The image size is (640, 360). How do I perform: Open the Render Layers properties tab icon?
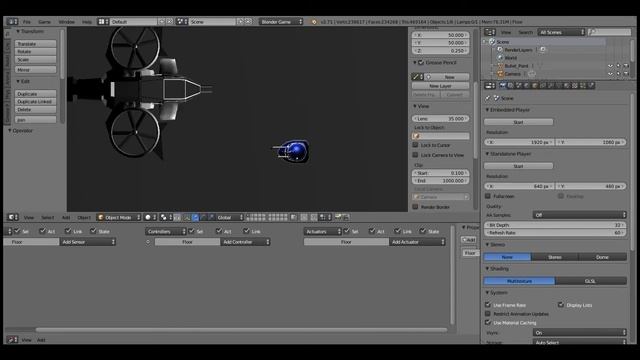[x=511, y=85]
